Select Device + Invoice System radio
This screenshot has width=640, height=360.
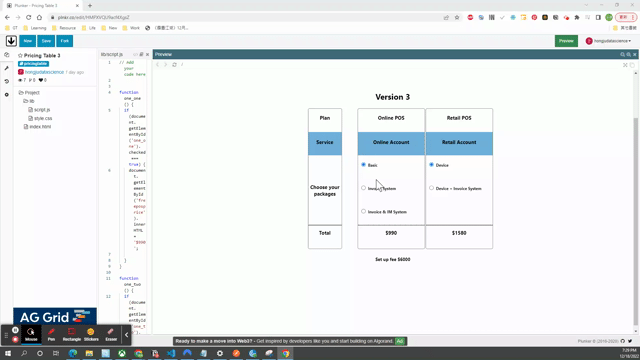(x=431, y=188)
